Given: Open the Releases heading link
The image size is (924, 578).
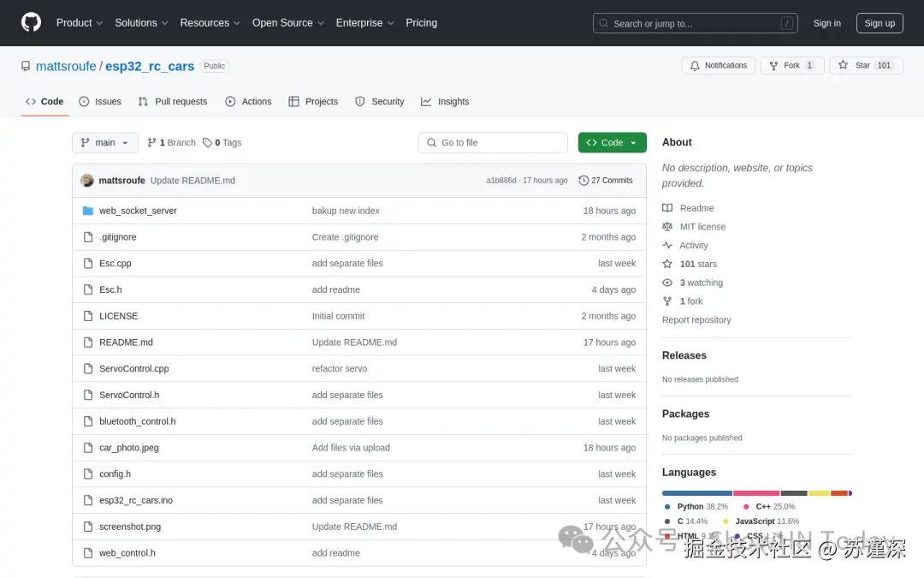Looking at the screenshot, I should [x=684, y=355].
